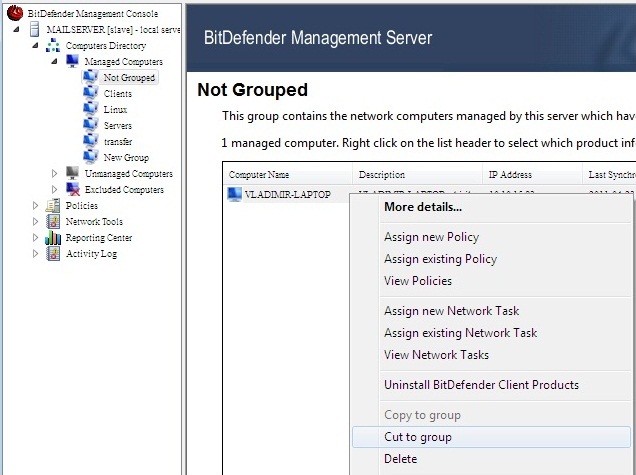Click the Computer Name column header
The image size is (636, 475).
288,174
